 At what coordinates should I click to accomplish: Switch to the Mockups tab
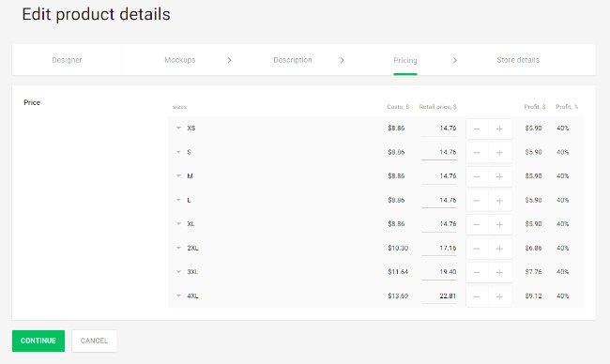click(x=180, y=60)
